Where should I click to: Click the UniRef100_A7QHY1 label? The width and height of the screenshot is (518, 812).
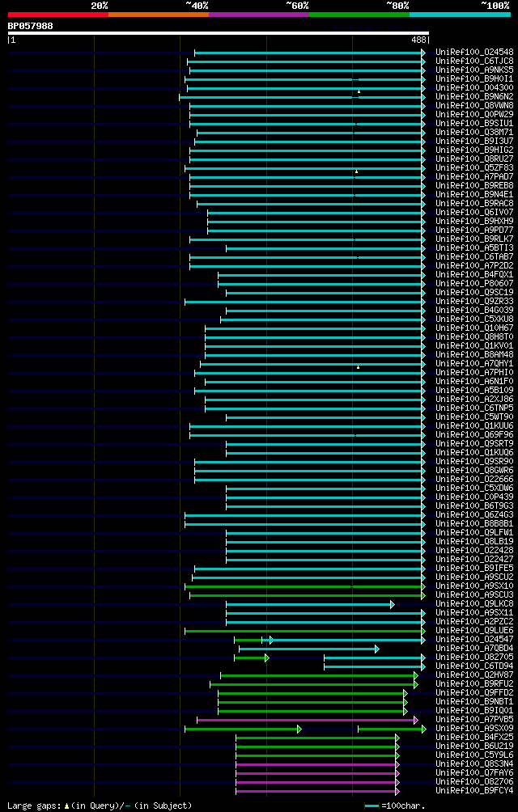tap(474, 363)
